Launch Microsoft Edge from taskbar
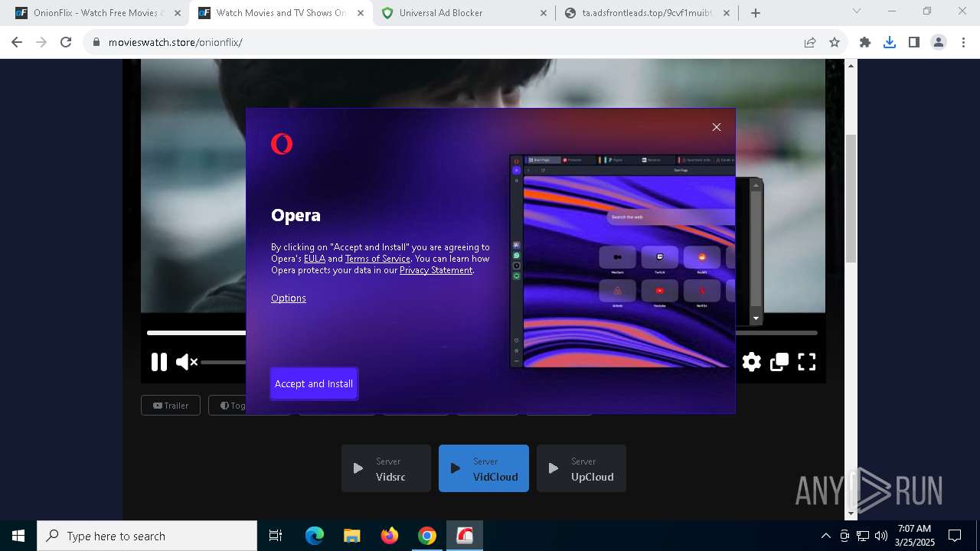The width and height of the screenshot is (980, 551). point(315,536)
